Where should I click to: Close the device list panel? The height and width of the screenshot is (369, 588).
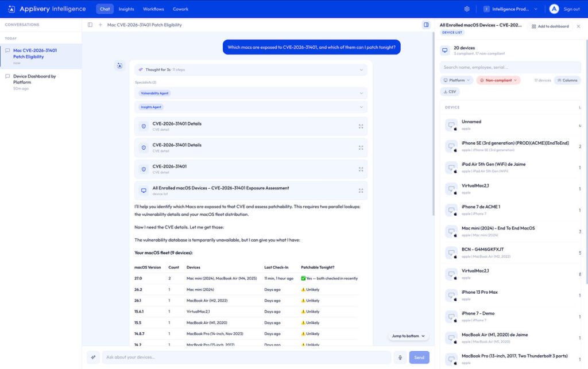pos(578,26)
